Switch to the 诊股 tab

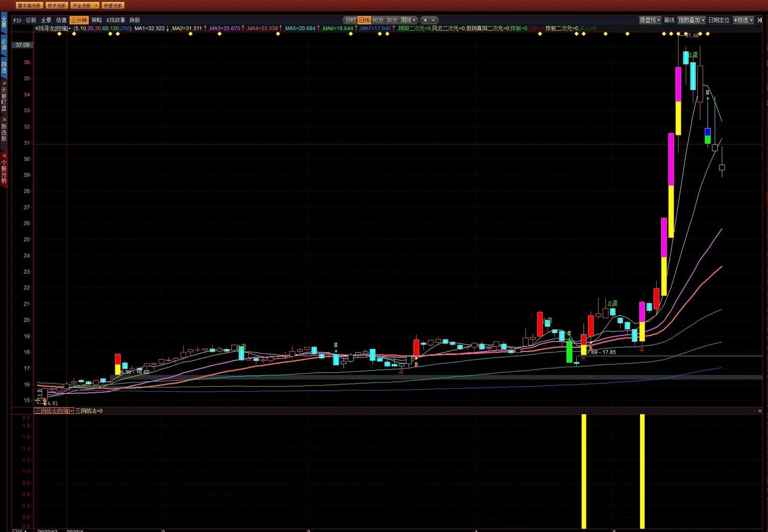(x=31, y=21)
